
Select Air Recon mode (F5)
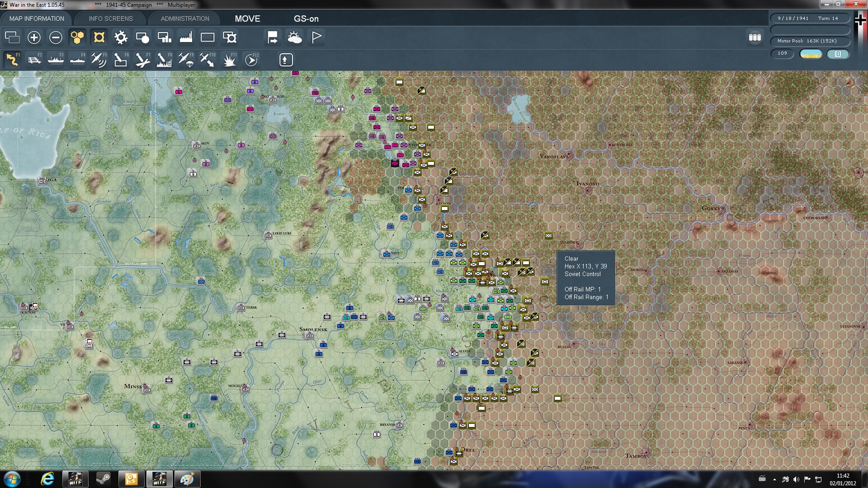pos(99,59)
